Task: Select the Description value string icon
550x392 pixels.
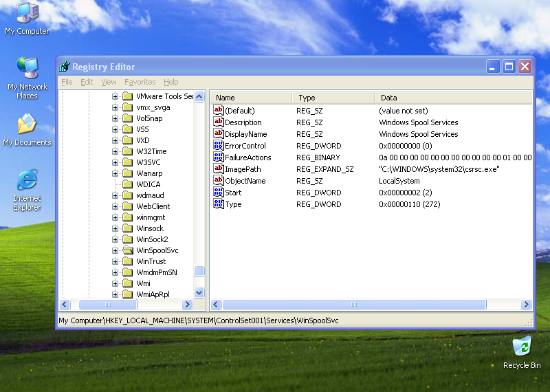Action: (x=218, y=122)
